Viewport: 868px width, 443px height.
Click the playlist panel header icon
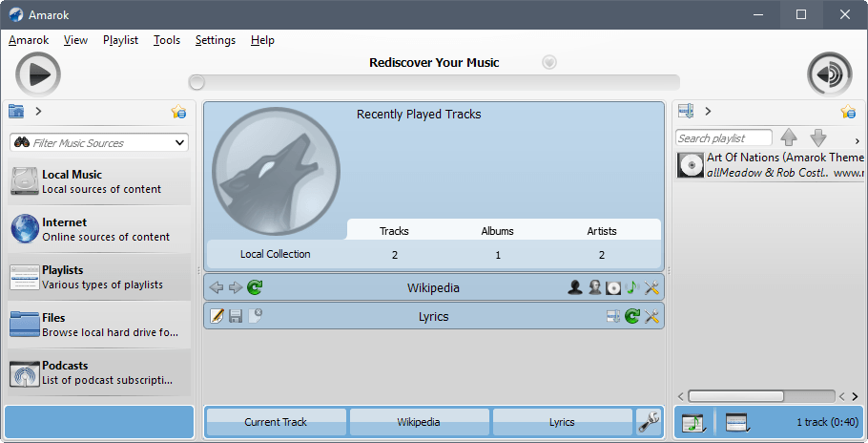(x=686, y=112)
